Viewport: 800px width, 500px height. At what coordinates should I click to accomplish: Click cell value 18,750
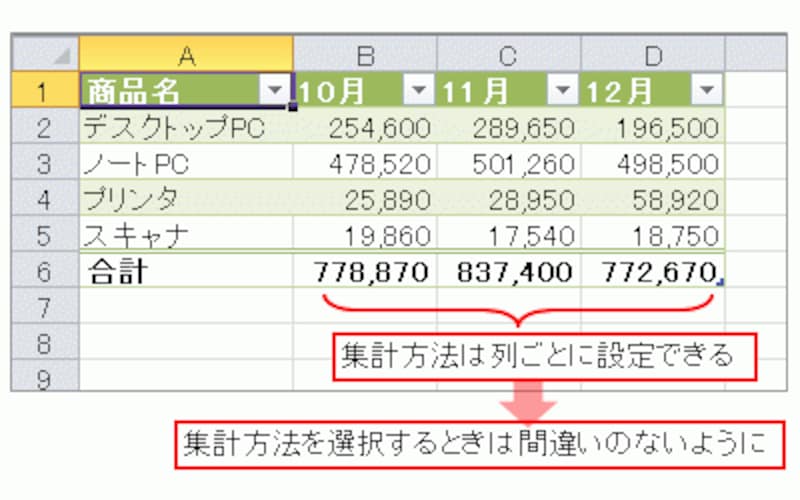click(x=653, y=234)
